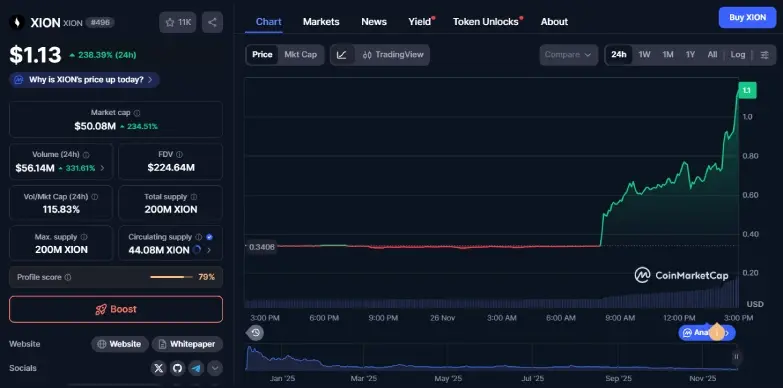
Task: Add XION to watchlist with star button
Action: pos(178,22)
